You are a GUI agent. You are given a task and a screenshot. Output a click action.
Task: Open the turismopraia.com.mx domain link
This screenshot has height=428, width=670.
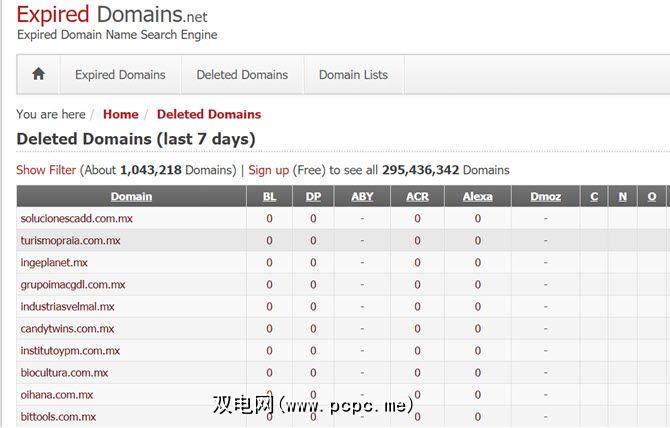71,240
